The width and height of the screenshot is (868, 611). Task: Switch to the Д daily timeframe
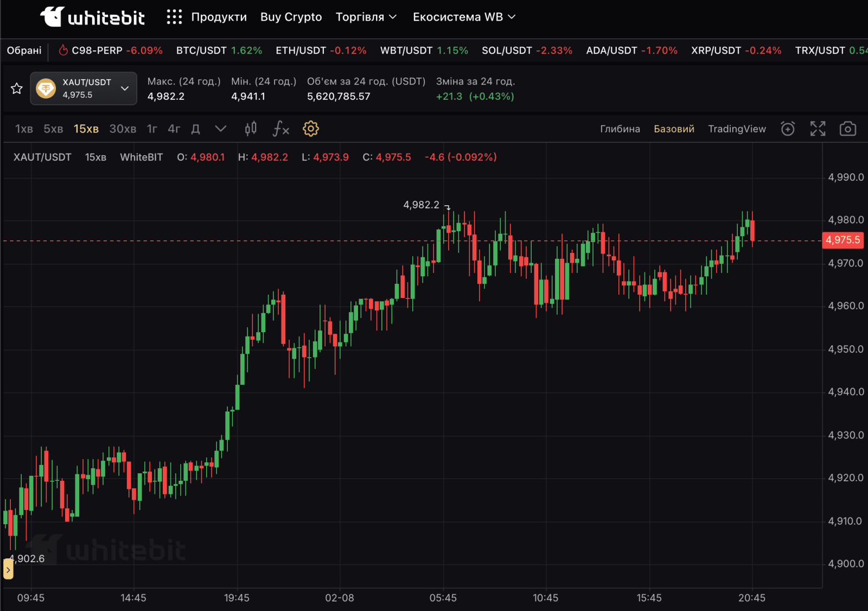point(196,129)
